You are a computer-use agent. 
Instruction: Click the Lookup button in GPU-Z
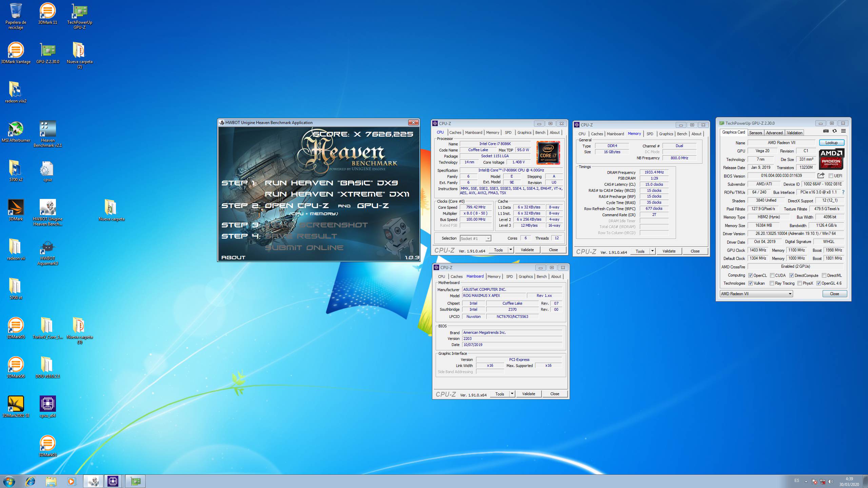(x=831, y=143)
